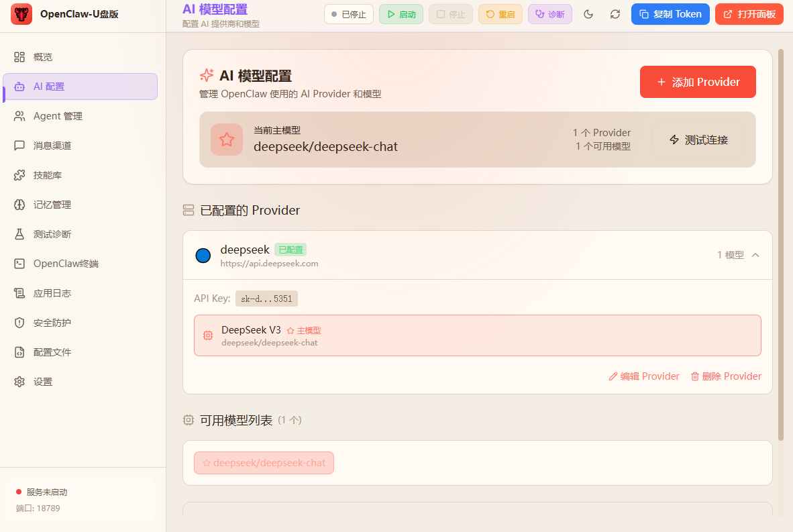Launch OpenClaw终端 from the sidebar
793x532 pixels.
pyautogui.click(x=81, y=264)
